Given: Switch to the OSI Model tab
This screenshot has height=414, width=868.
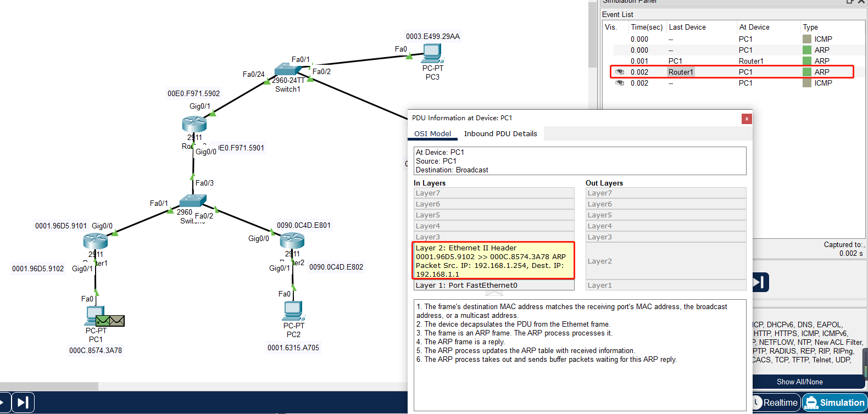Looking at the screenshot, I should [x=432, y=133].
